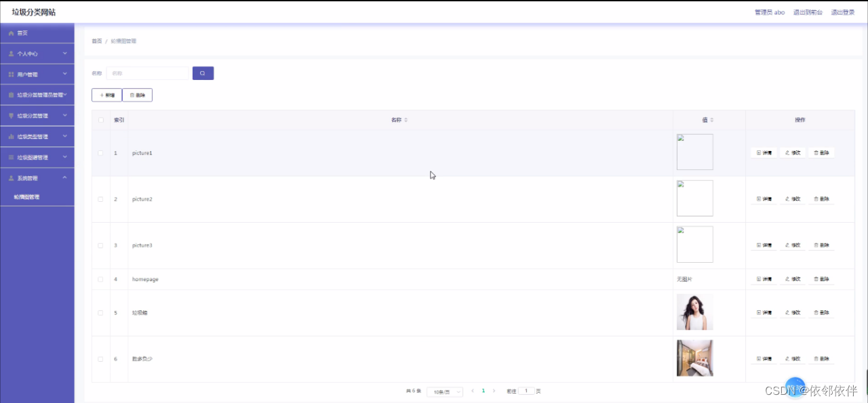Open 详情 for picture1 row
Image resolution: width=868 pixels, height=403 pixels.
click(764, 153)
